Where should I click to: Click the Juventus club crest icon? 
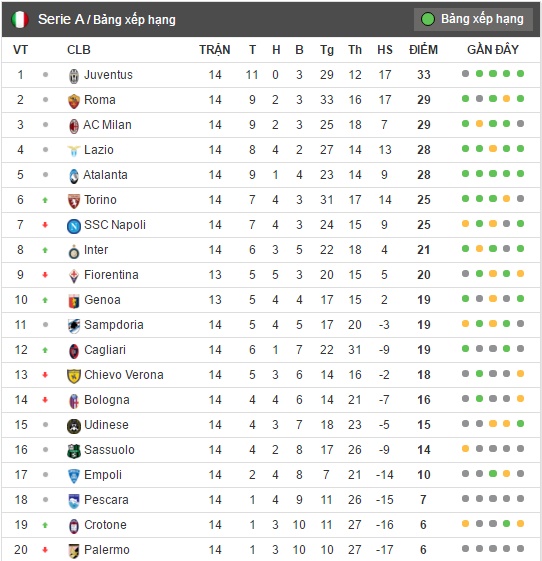[x=74, y=76]
